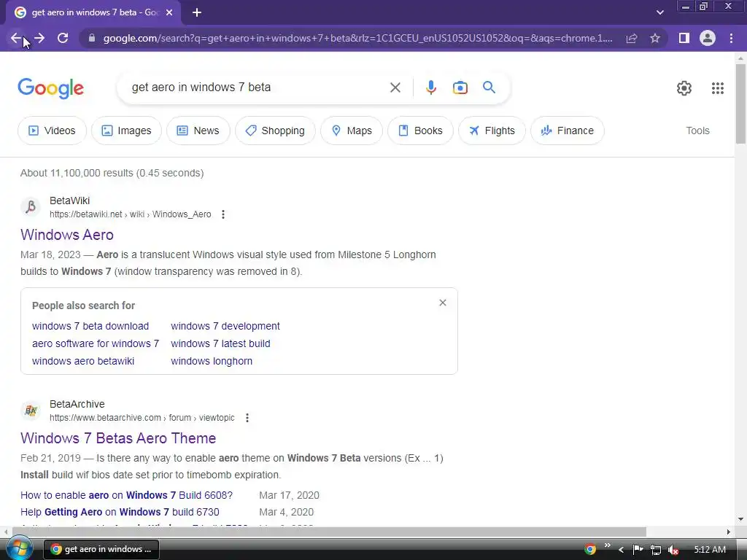Switch to the Flights results tab
This screenshot has height=560, width=747.
[492, 131]
